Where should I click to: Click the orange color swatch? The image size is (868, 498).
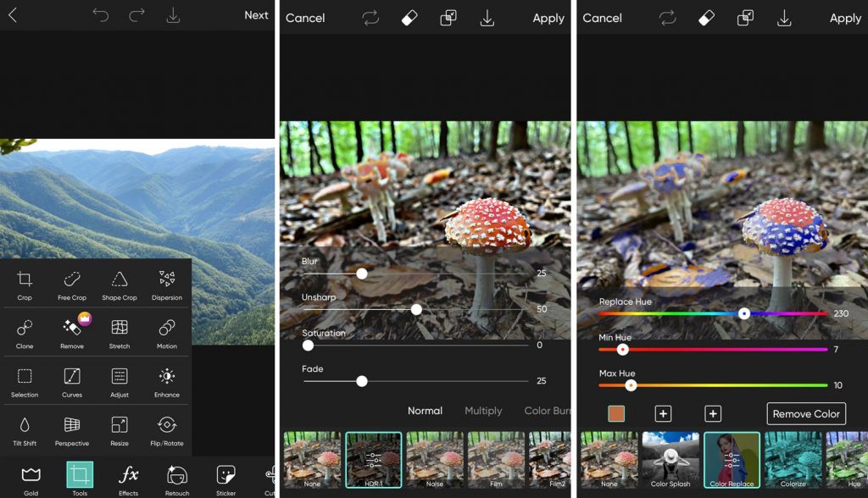[x=616, y=413]
